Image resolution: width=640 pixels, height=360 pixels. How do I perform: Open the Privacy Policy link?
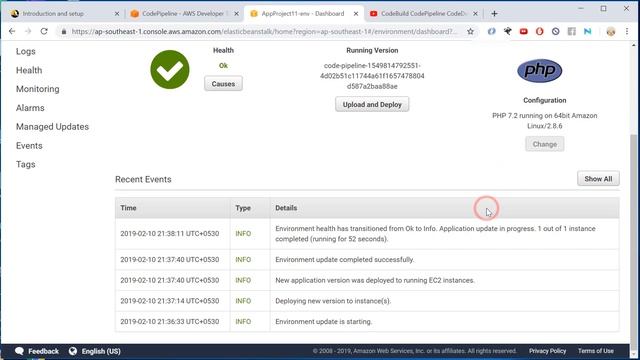pyautogui.click(x=547, y=351)
